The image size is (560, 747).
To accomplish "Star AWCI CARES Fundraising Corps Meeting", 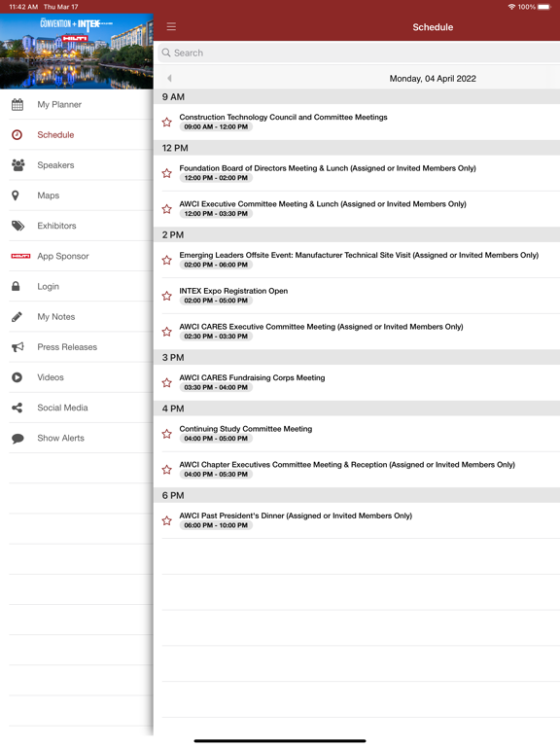I will (166, 382).
